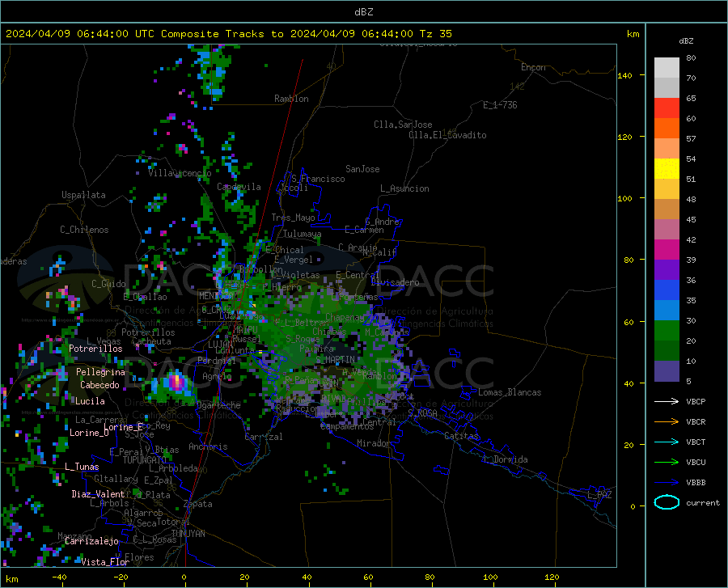728x588 pixels.
Task: Click the green VBCU arrow in legend
Action: 667,463
